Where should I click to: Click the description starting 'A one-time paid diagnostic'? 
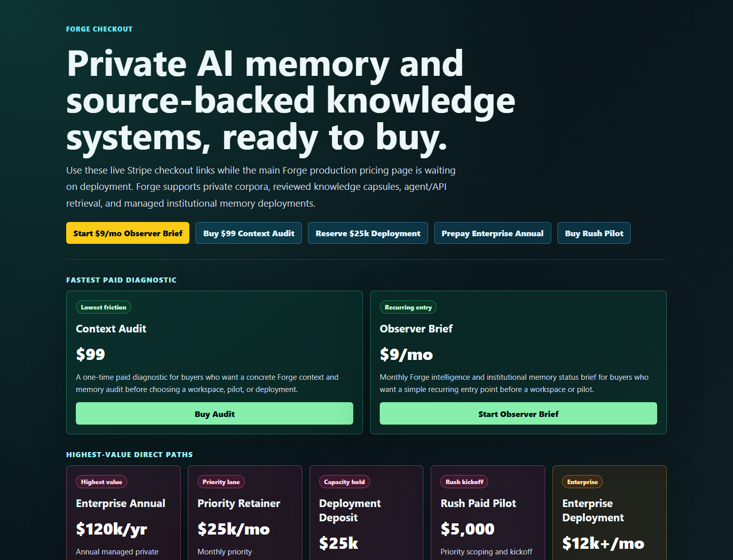pos(207,383)
